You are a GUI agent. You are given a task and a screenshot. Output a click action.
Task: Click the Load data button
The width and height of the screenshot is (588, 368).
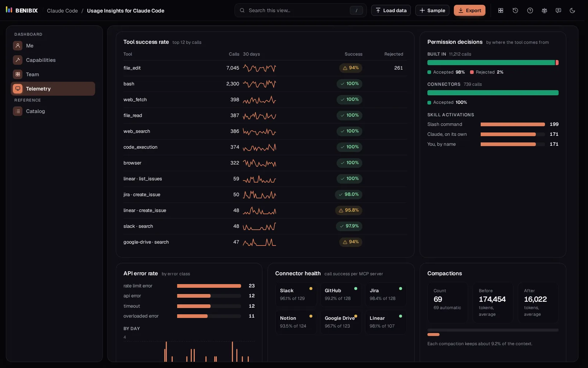391,10
